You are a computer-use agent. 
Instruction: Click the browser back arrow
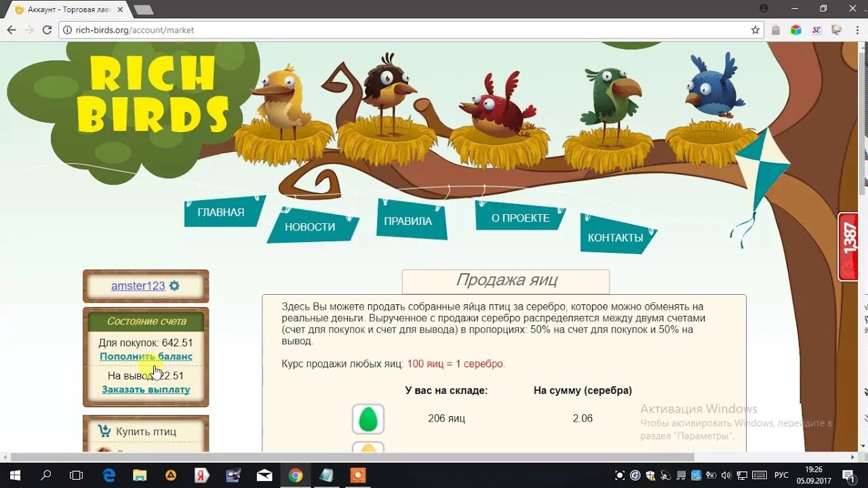coord(11,30)
